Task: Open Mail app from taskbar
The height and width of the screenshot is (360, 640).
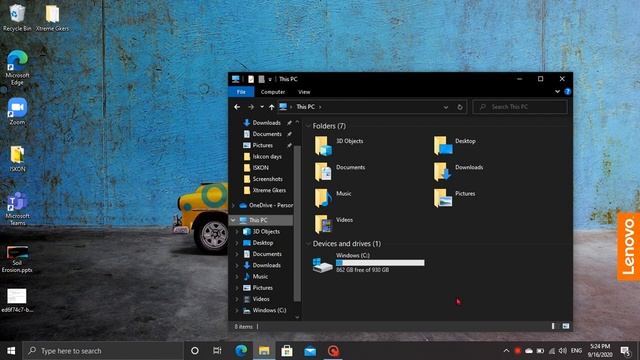Action: [x=310, y=351]
